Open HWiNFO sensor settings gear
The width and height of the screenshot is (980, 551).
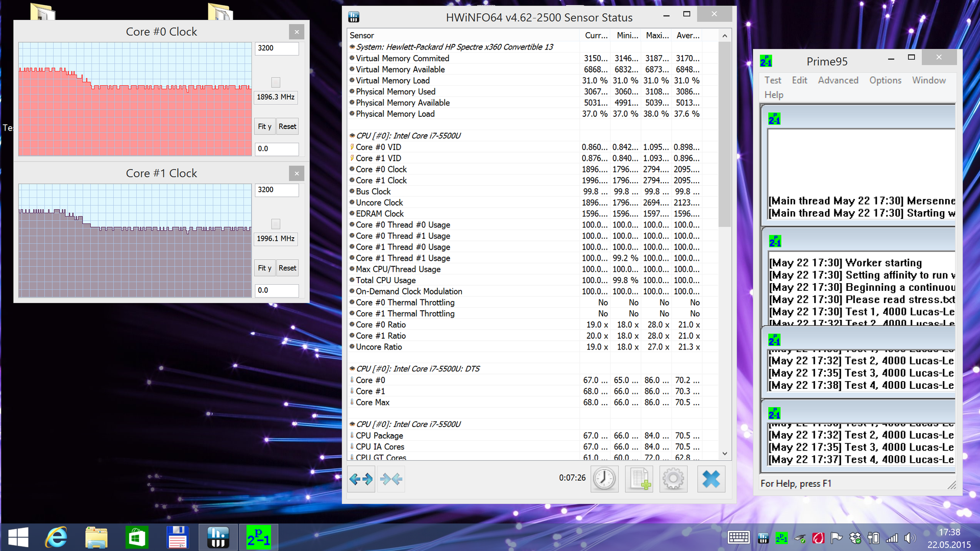click(673, 479)
